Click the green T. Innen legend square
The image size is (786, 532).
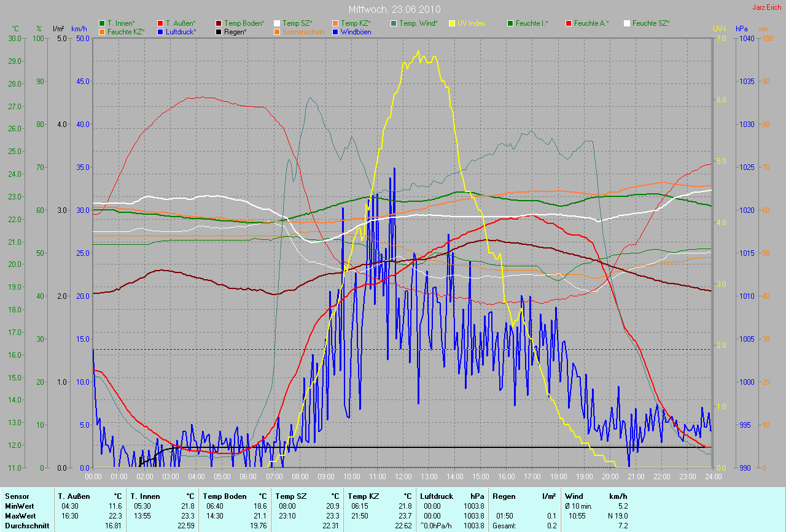point(101,23)
